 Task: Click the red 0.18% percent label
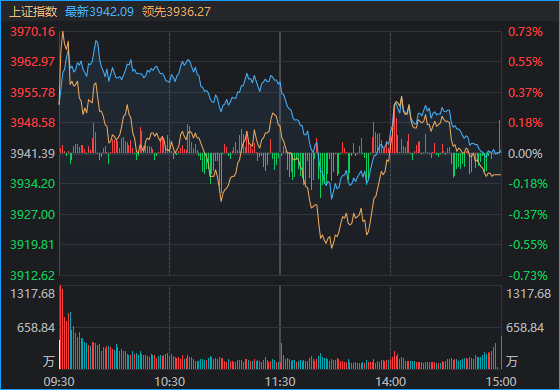tap(525, 123)
